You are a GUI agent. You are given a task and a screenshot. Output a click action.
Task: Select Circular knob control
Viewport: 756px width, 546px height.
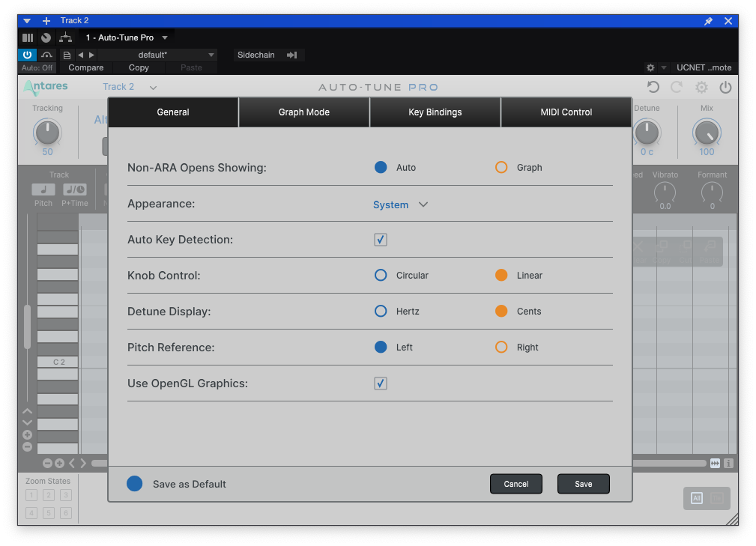click(381, 275)
